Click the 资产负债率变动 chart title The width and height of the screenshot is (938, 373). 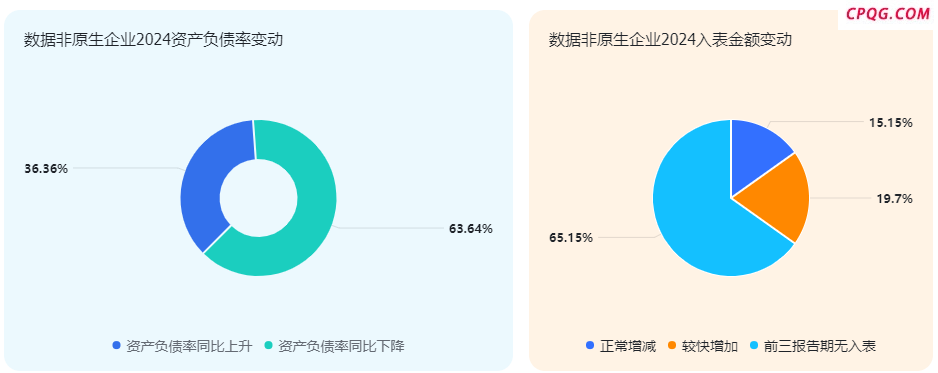(x=153, y=40)
